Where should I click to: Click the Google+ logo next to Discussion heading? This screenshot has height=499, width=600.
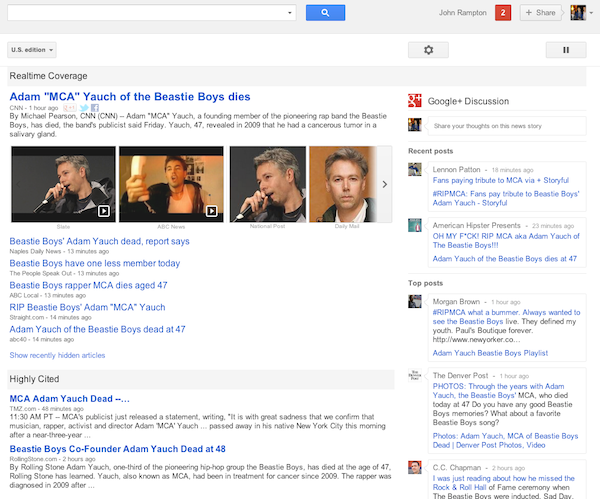coord(415,100)
